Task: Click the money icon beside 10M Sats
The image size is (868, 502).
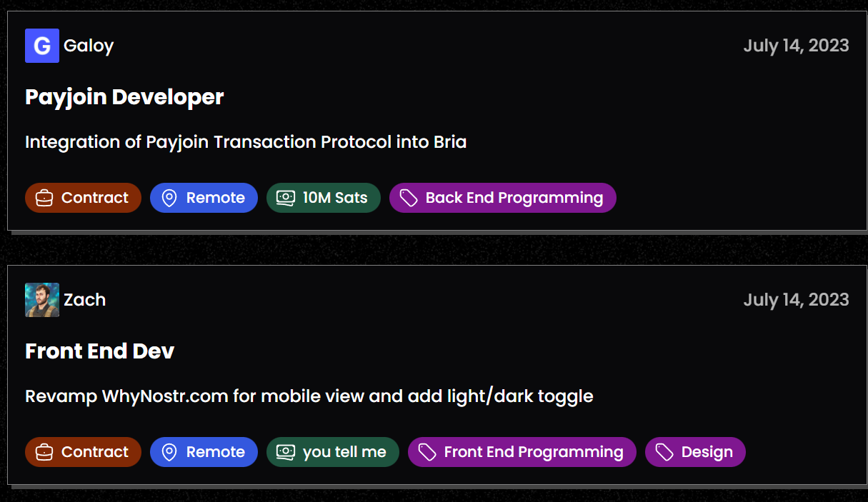Action: pos(286,198)
